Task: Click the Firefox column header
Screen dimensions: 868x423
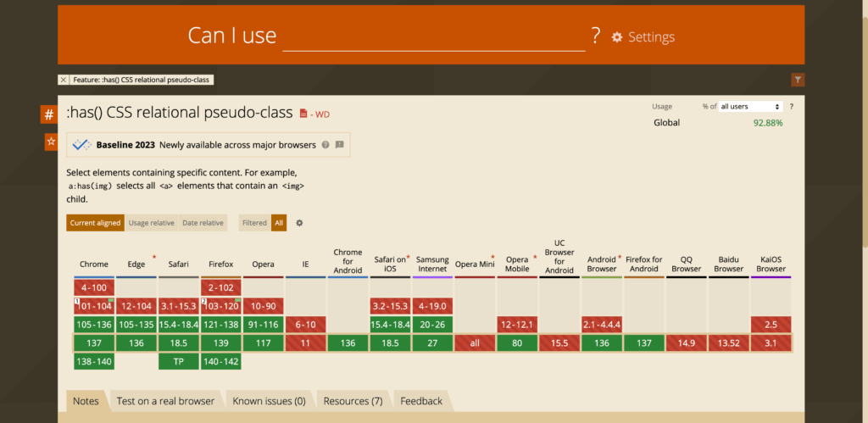Action: pos(221,264)
